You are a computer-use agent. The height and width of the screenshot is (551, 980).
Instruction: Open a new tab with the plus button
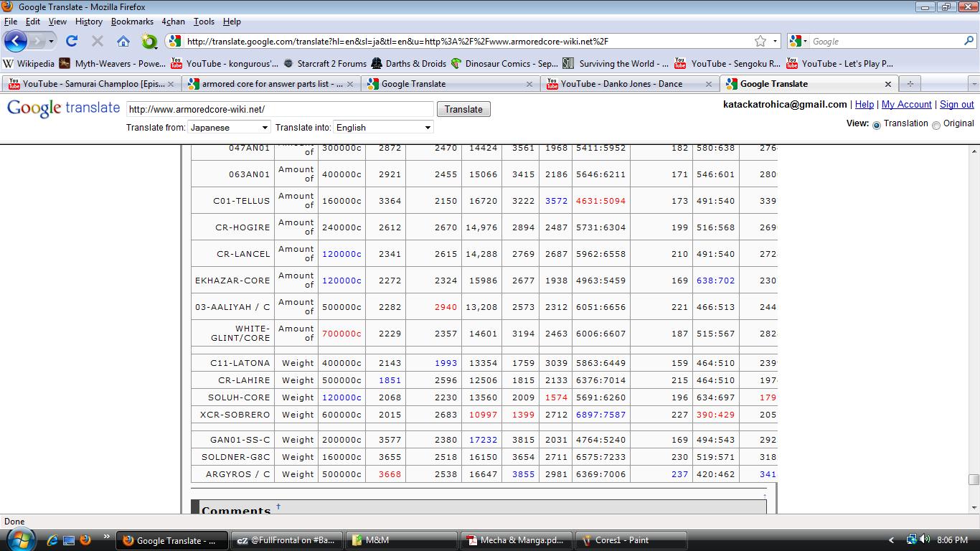[910, 84]
